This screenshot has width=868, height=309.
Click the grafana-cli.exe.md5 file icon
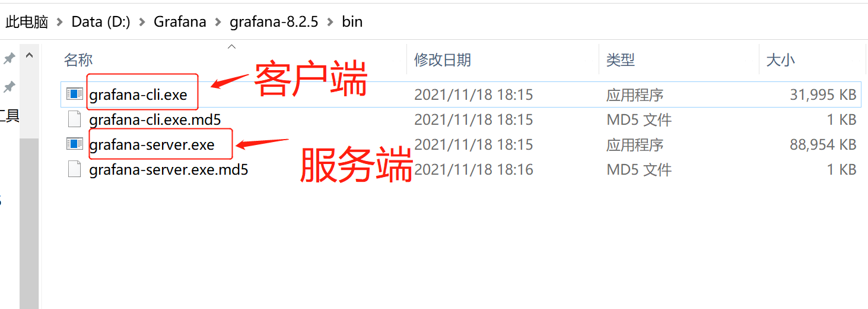(75, 119)
